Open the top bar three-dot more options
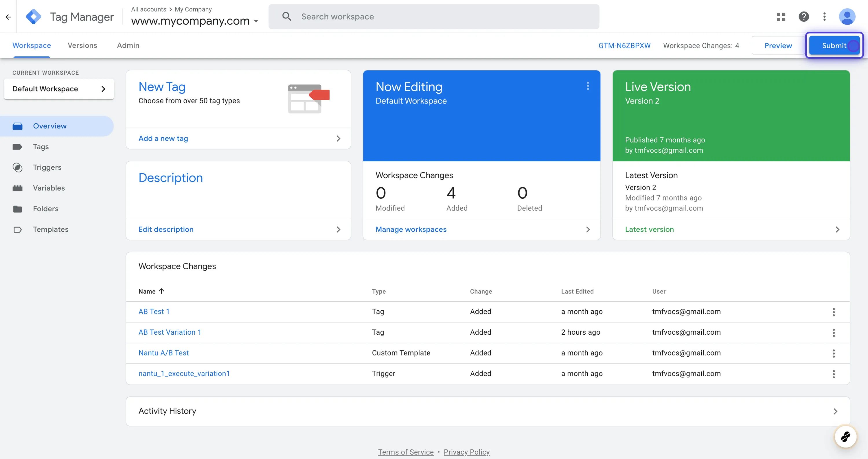Viewport: 868px width, 459px height. [824, 16]
